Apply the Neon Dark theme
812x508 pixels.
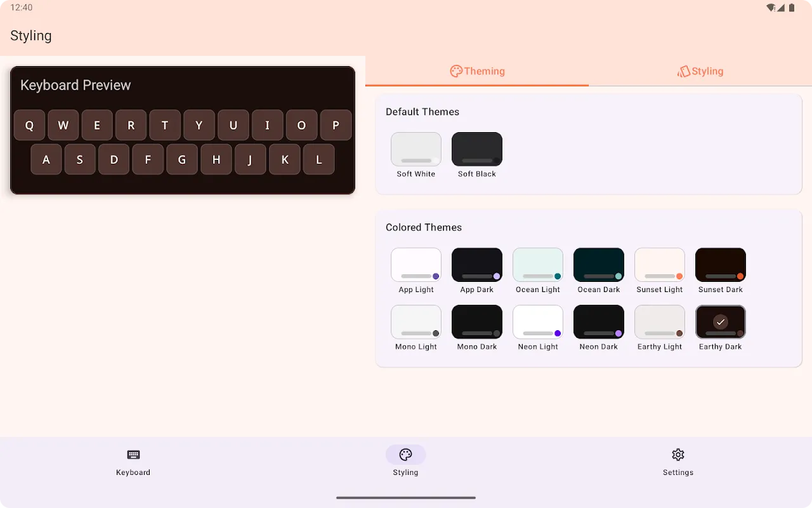pyautogui.click(x=599, y=322)
